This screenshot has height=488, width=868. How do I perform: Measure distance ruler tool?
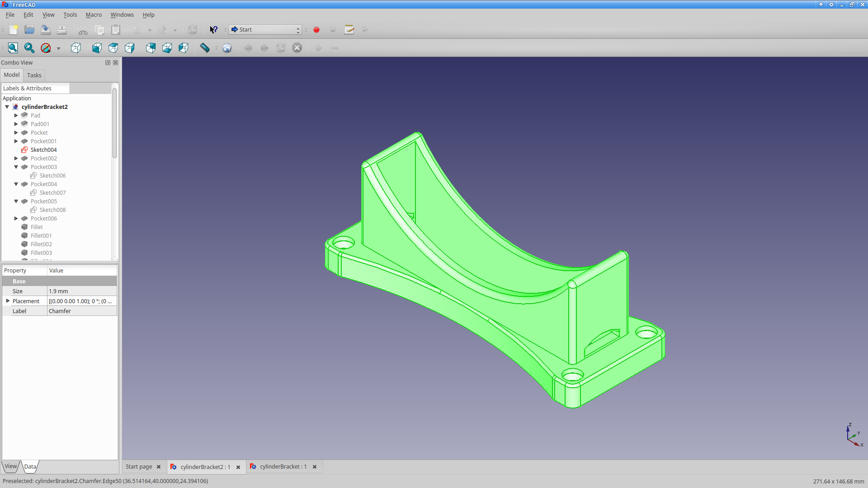205,48
